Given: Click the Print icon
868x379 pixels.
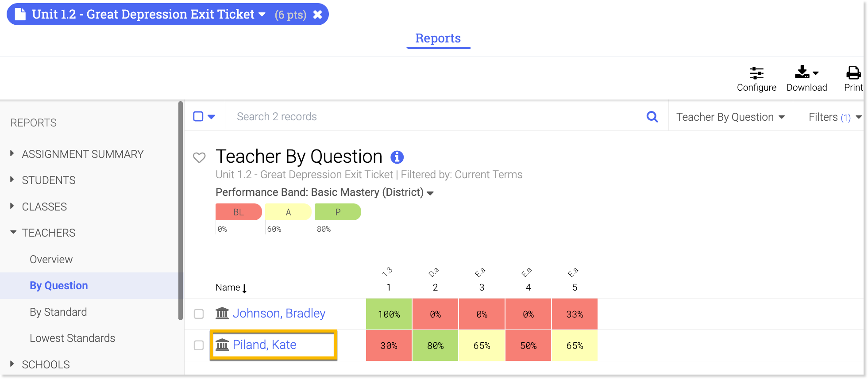Looking at the screenshot, I should (853, 73).
